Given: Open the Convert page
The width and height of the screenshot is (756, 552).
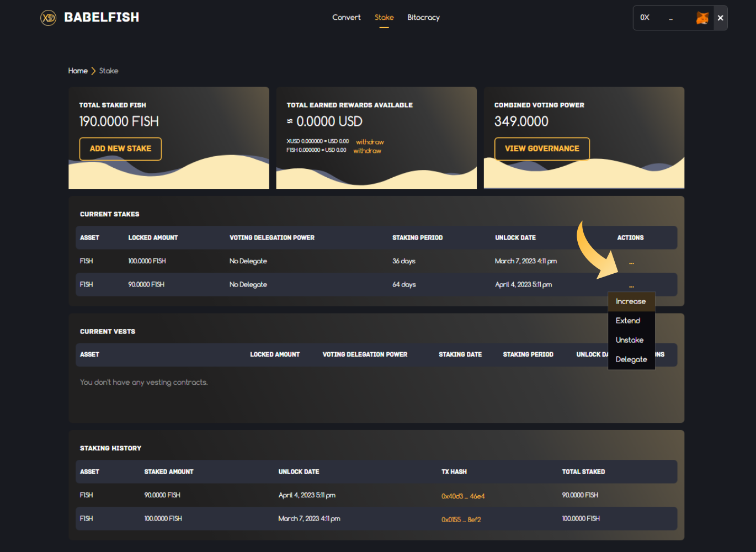Looking at the screenshot, I should pyautogui.click(x=347, y=18).
